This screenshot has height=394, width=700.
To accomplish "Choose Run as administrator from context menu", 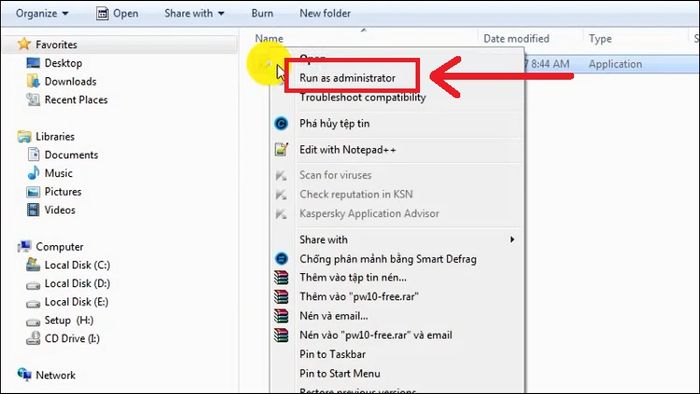I will [x=347, y=78].
